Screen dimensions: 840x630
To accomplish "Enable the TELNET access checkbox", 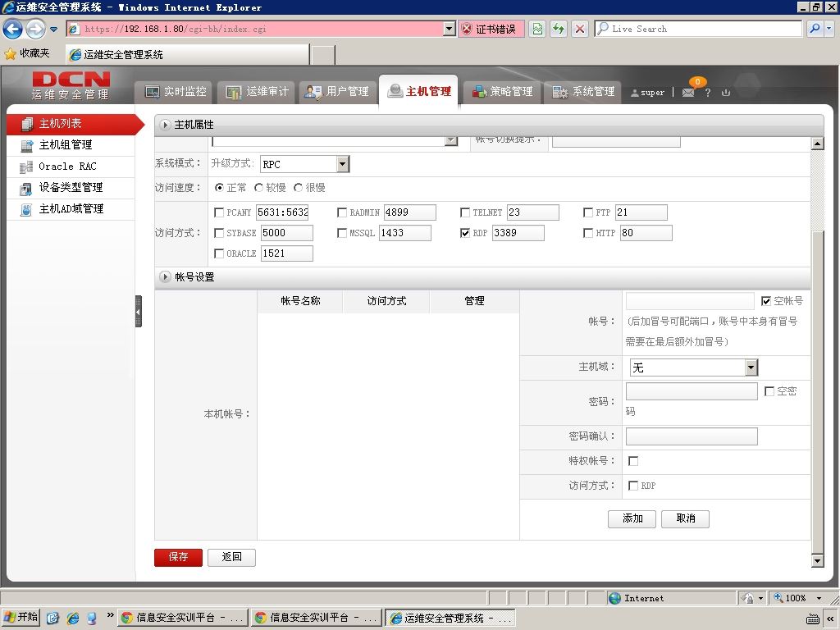I will click(465, 212).
